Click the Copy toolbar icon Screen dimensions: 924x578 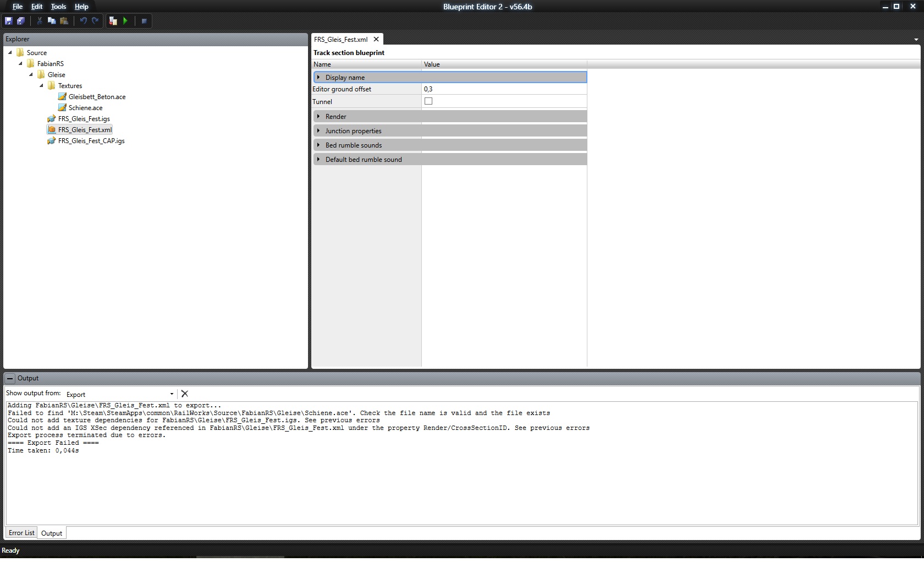coord(52,21)
